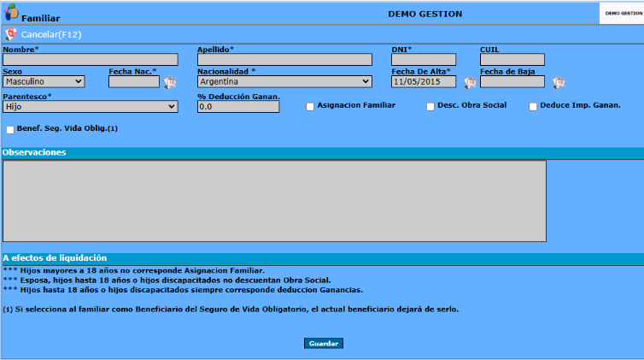
Task: Click the Cancelar red icon
Action: click(11, 34)
